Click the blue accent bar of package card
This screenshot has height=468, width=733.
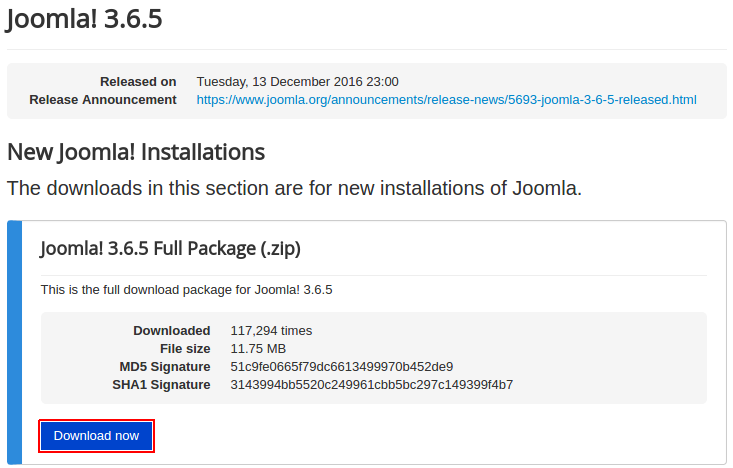[x=14, y=340]
